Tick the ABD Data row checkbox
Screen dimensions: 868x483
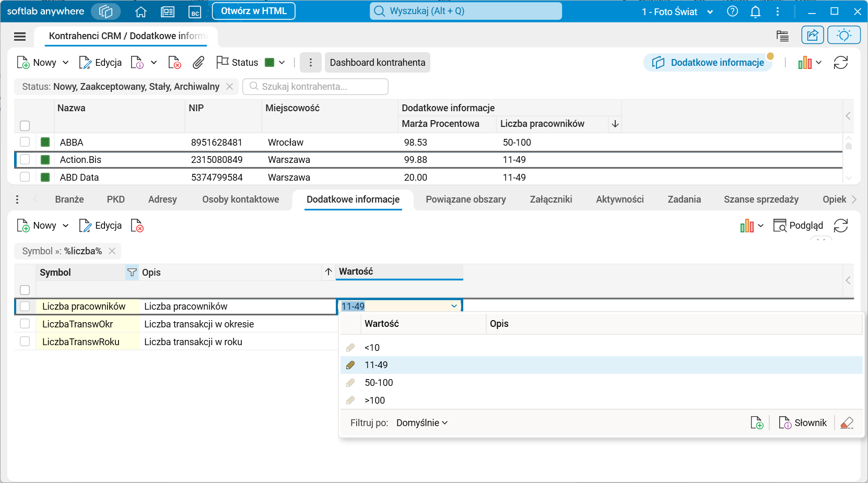[25, 177]
